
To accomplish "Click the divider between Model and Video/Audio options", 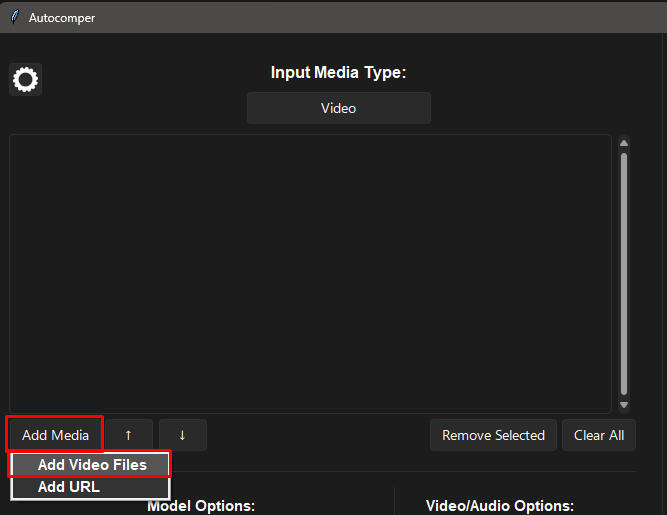I will (x=395, y=502).
